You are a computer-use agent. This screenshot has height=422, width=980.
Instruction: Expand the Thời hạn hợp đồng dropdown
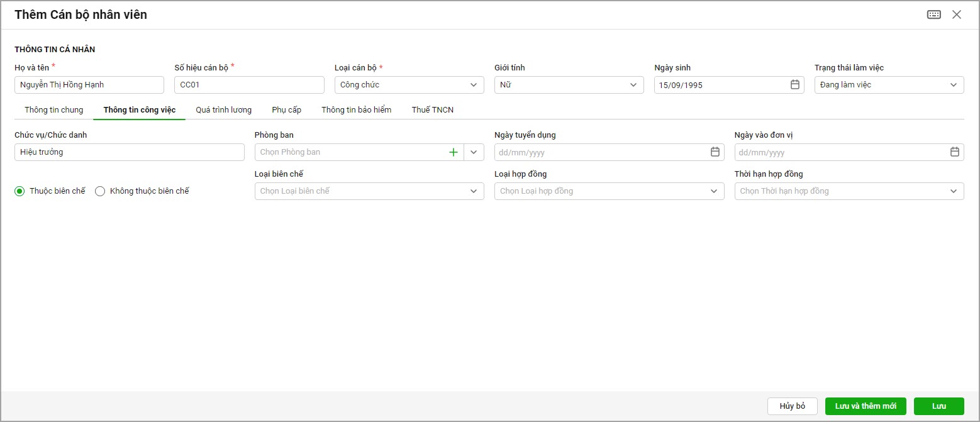tap(954, 191)
